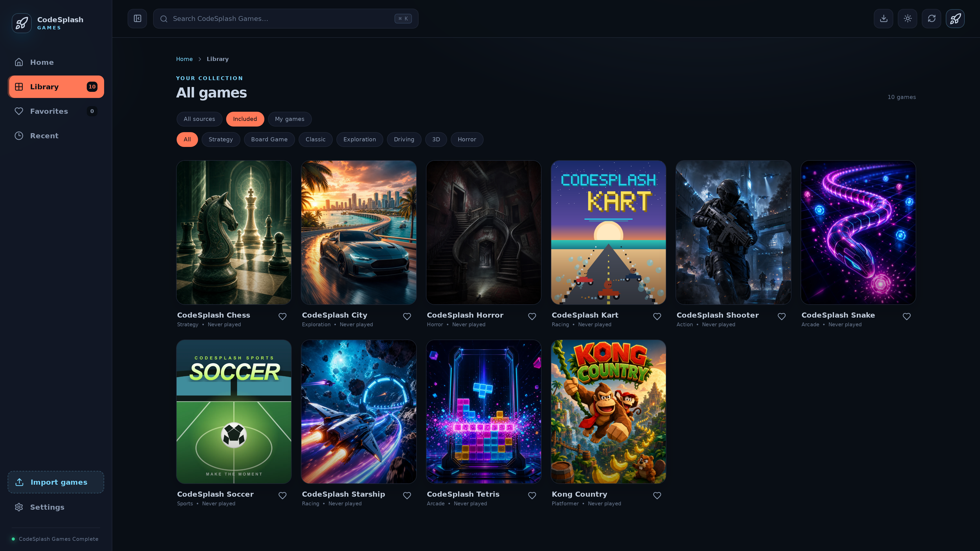Open Kong Country cover thumbnail
Screen dimensions: 980x551
click(608, 411)
